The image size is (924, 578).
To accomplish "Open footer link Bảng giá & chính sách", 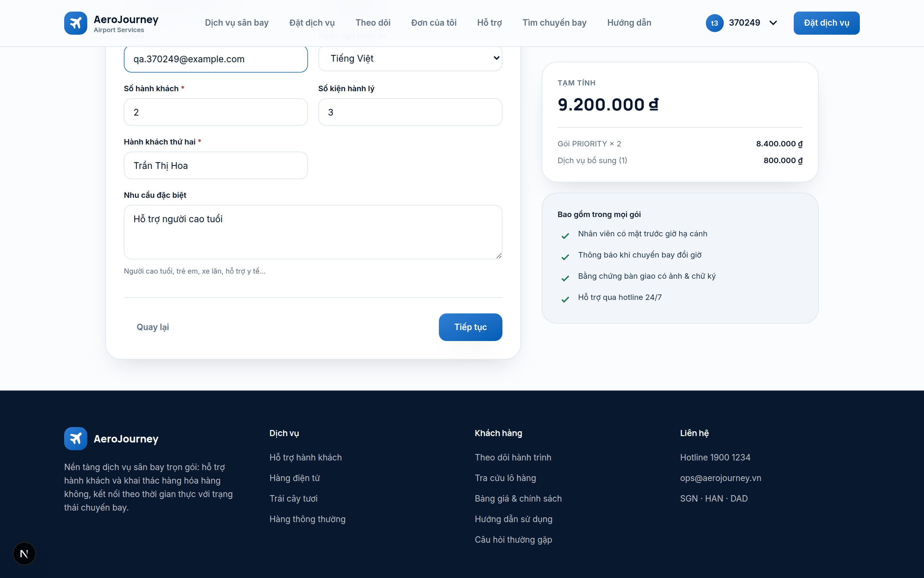I will (x=518, y=498).
